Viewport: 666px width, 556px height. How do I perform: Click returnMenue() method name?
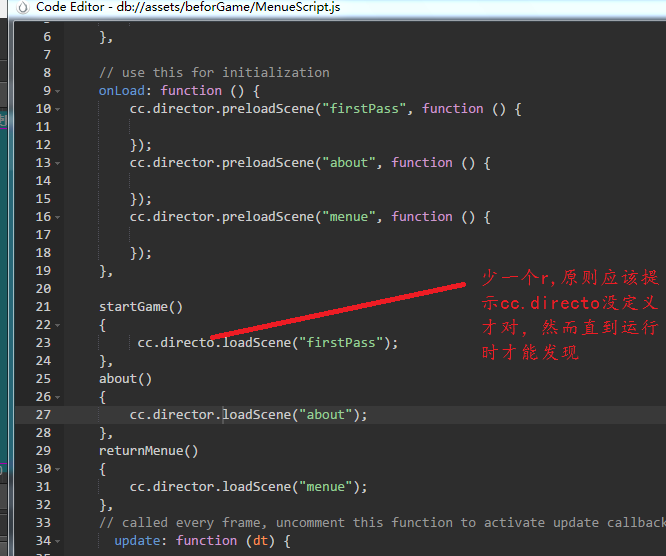(148, 451)
